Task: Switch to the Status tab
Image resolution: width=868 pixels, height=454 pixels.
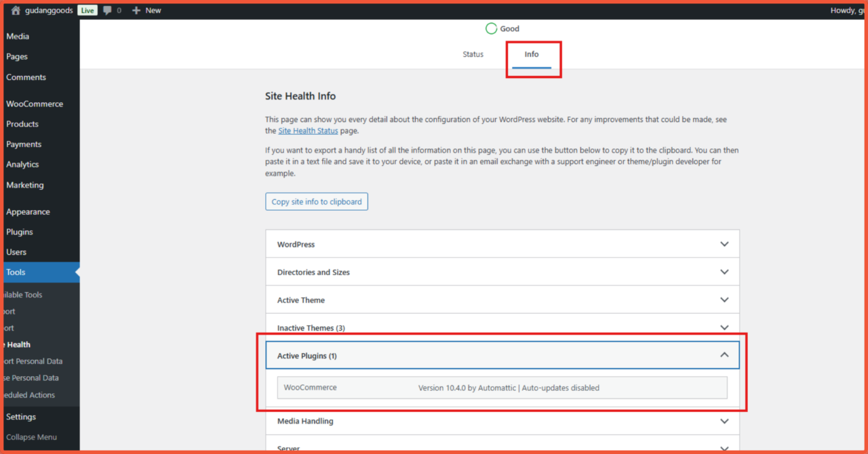Action: pos(473,54)
